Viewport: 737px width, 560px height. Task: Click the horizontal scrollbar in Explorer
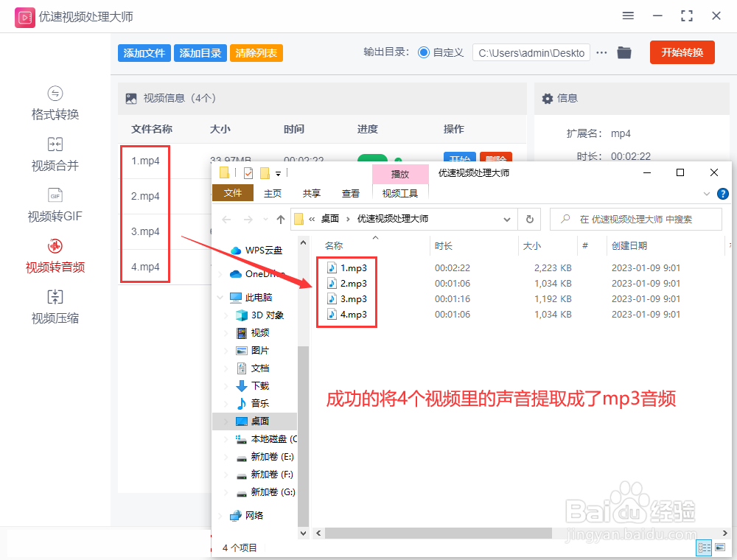tap(438, 533)
